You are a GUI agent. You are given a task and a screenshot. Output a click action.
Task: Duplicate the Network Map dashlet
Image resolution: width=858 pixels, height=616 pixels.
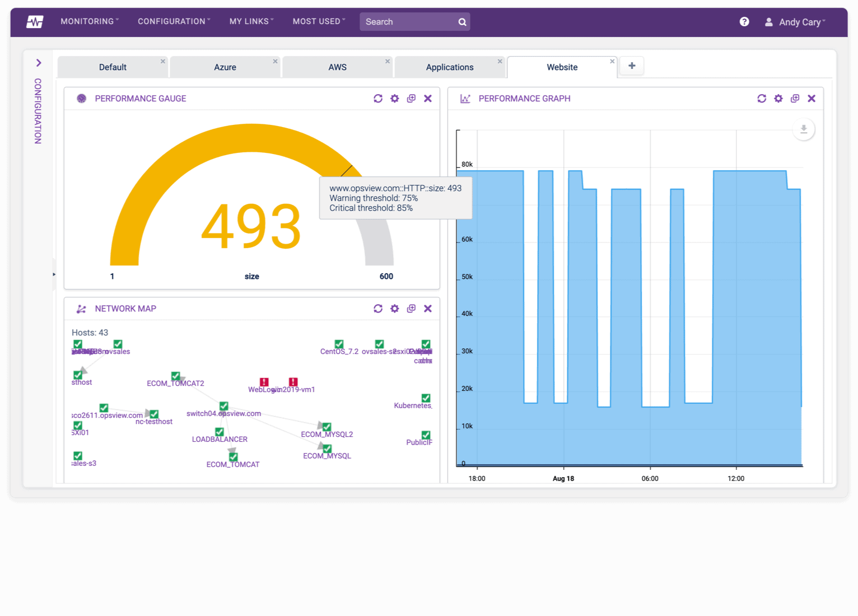(411, 309)
